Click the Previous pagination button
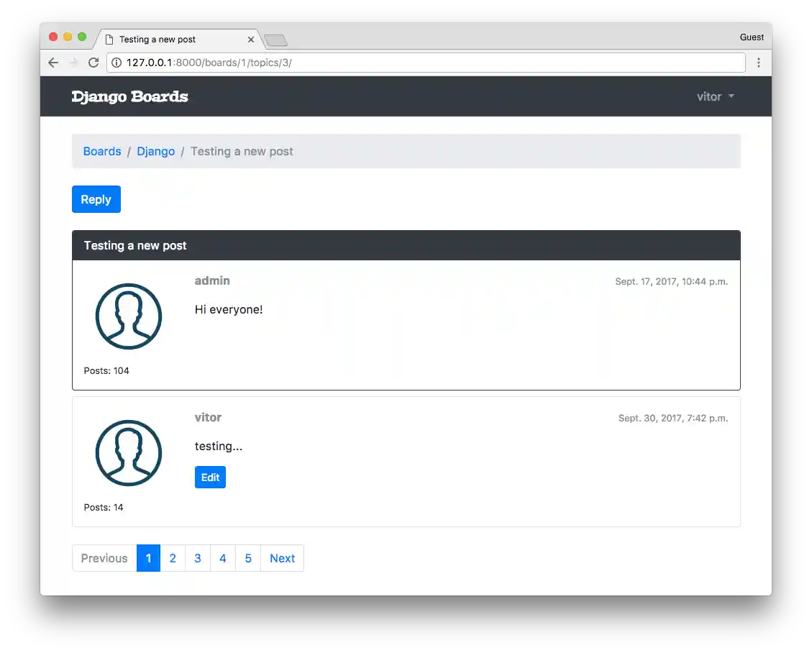The image size is (812, 653). [x=104, y=558]
